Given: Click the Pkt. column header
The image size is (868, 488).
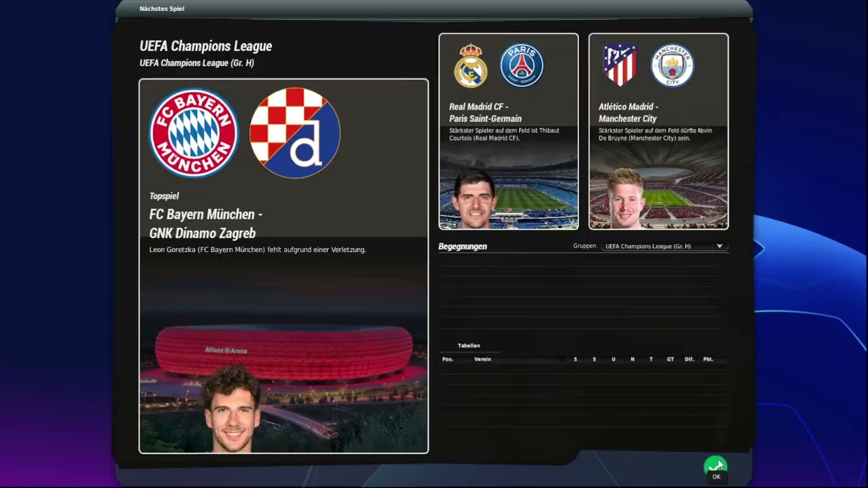Looking at the screenshot, I should tap(708, 359).
